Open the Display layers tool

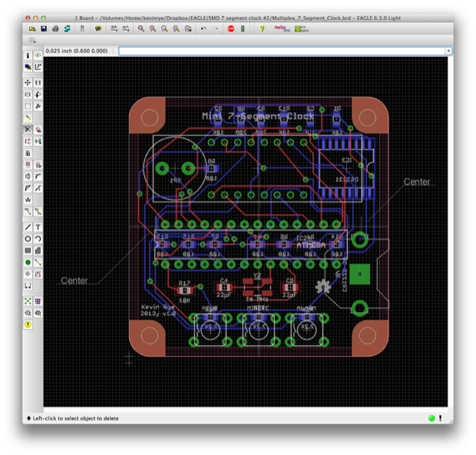coord(28,67)
